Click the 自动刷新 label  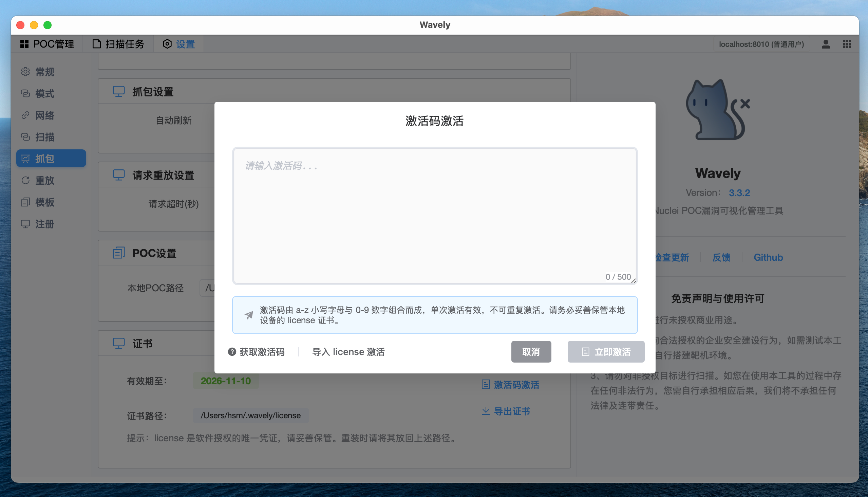point(173,121)
